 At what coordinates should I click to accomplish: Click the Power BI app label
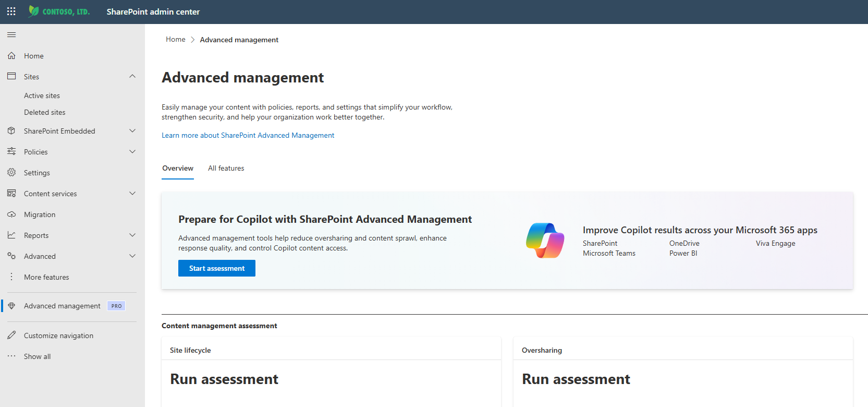(x=683, y=254)
